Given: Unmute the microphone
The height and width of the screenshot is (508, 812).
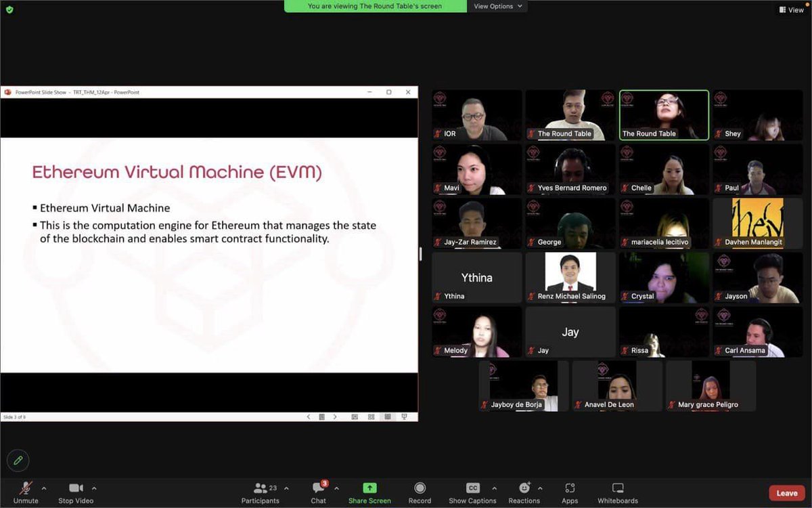Looking at the screenshot, I should pyautogui.click(x=26, y=492).
